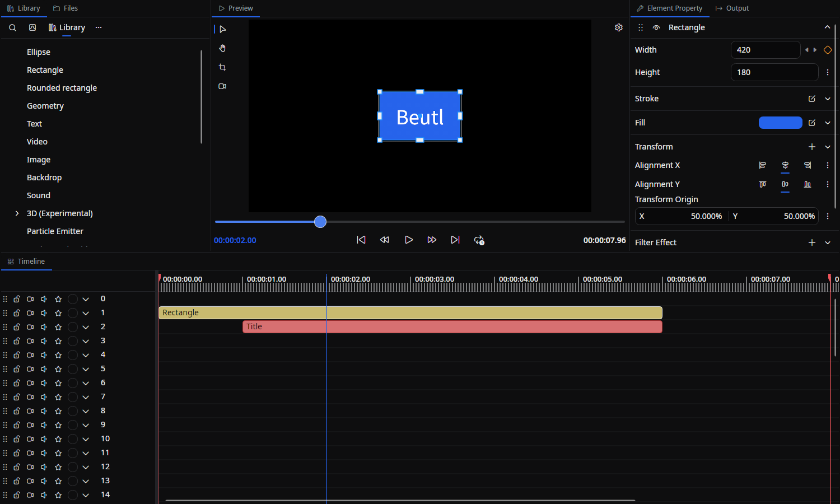Mute audio on layer 6
This screenshot has width=840, height=504.
click(x=44, y=383)
